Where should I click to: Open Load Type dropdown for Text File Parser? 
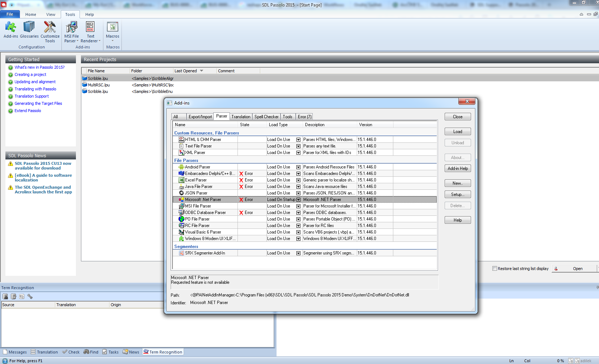[299, 146]
